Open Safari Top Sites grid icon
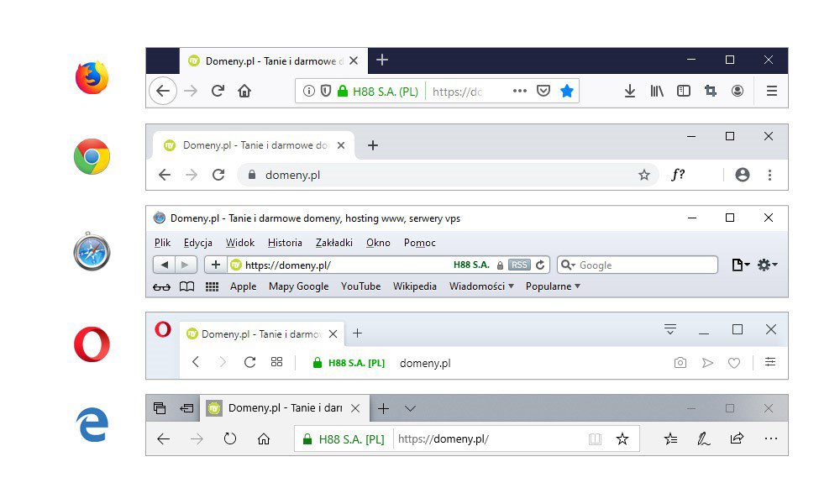This screenshot has height=504, width=840. click(213, 286)
